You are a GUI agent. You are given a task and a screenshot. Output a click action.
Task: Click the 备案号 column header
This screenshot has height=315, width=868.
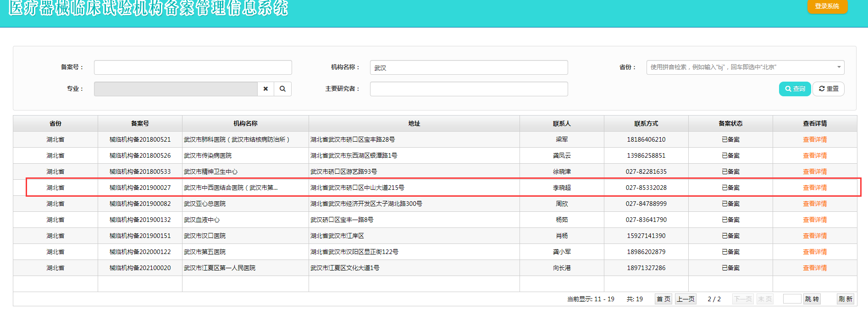(140, 123)
